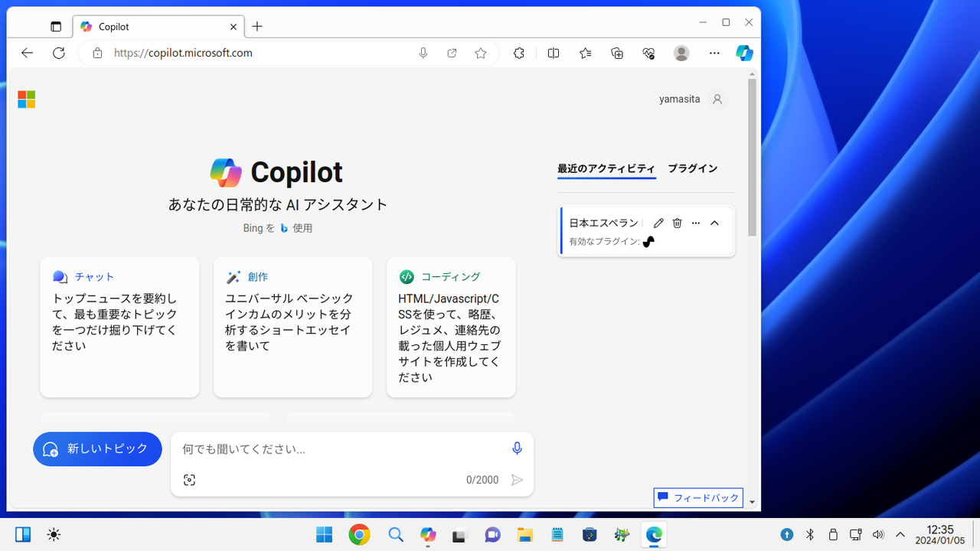
Task: Click the page vertical scrollbar thumb
Action: [752, 157]
